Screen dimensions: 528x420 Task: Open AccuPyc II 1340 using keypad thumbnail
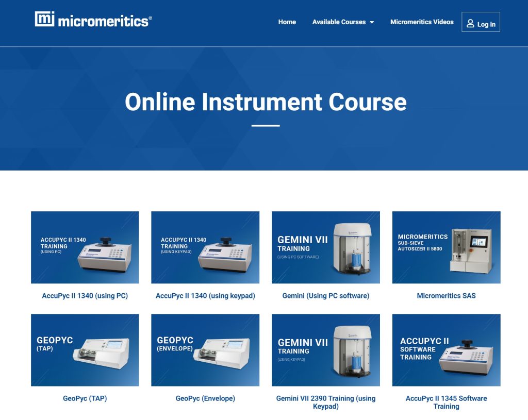click(x=205, y=247)
